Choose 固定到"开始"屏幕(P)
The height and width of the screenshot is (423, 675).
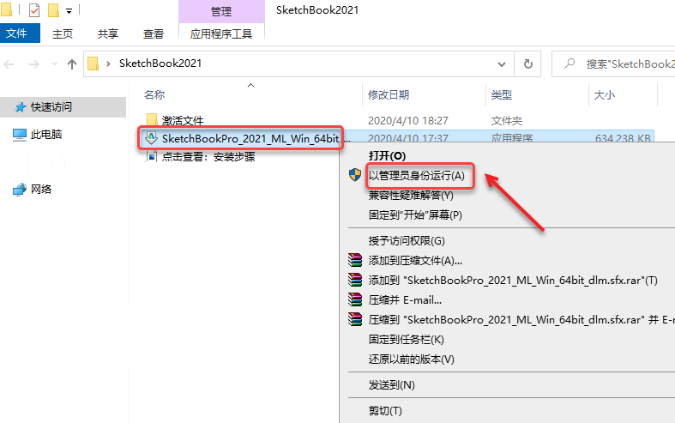[x=415, y=215]
